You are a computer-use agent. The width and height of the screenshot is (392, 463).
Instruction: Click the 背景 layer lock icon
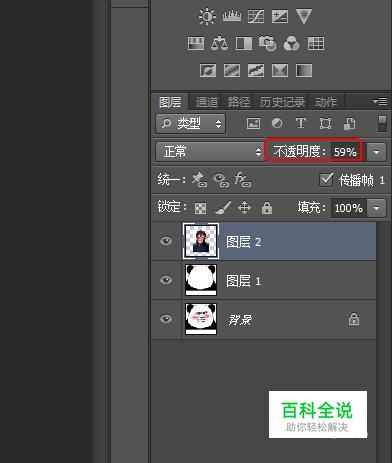point(354,319)
